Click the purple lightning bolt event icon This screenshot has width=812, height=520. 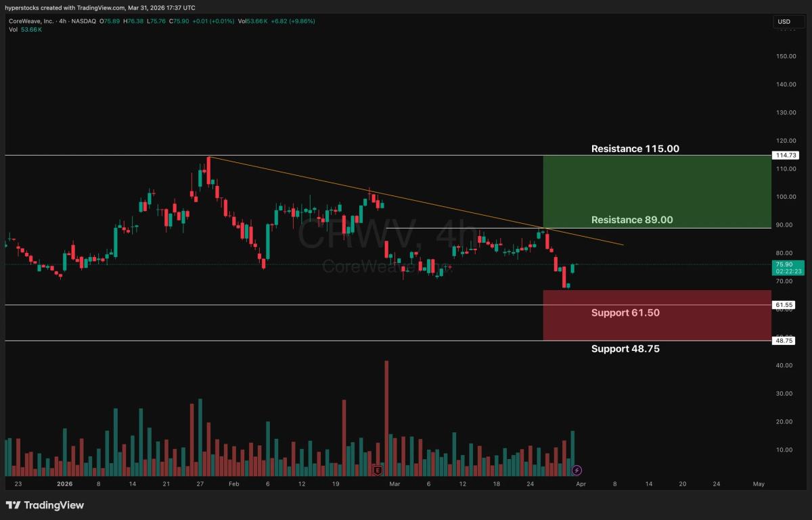coord(577,470)
